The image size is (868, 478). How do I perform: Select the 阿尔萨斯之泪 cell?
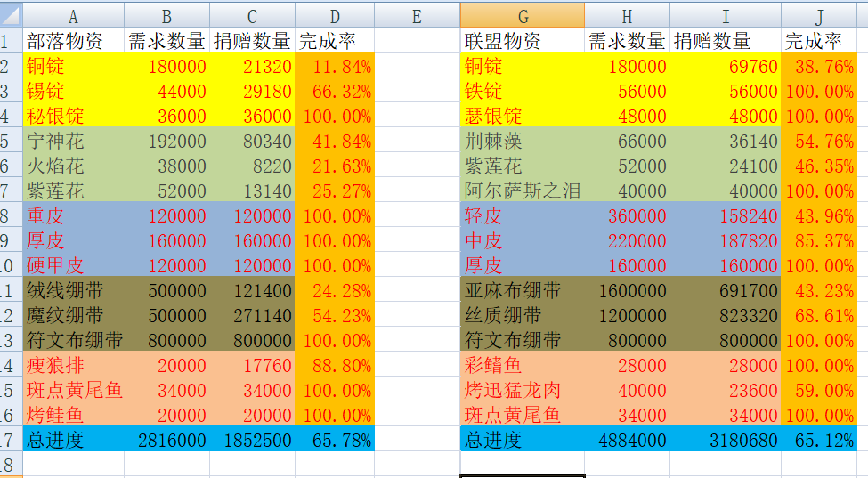tap(523, 190)
